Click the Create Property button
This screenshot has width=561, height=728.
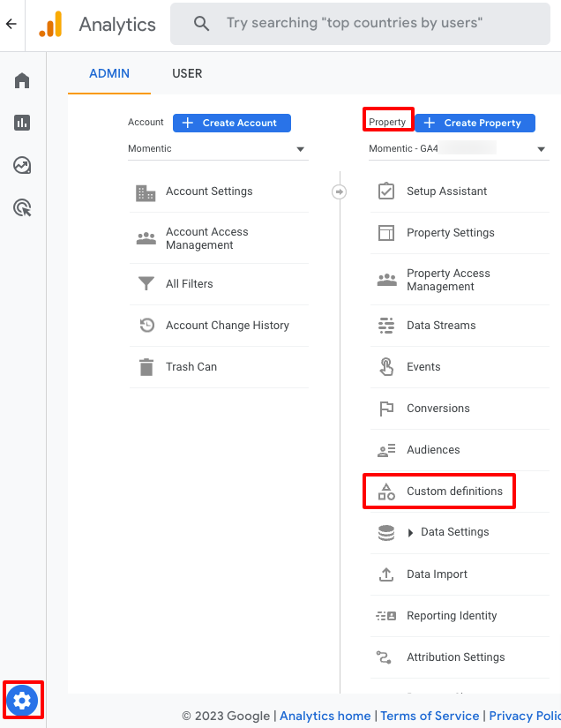(x=475, y=123)
